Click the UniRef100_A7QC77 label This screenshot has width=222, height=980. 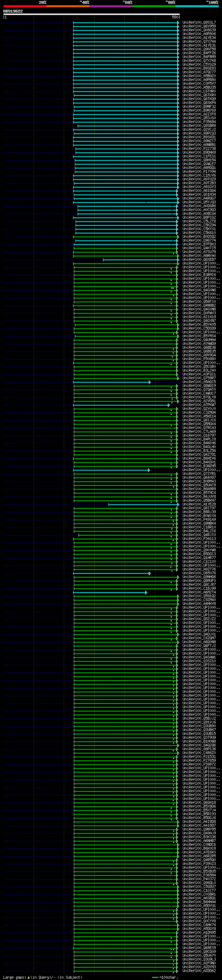pyautogui.click(x=199, y=72)
